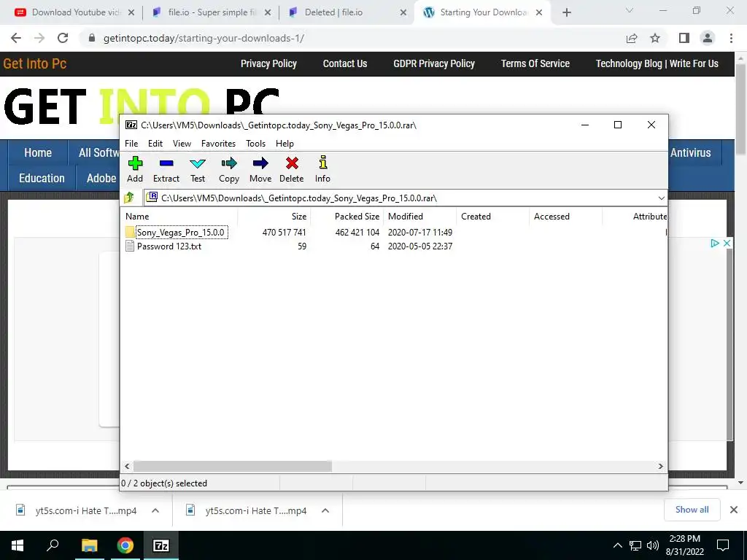Click the Copy toolbar icon
Screen dimensions: 747x560
229,169
